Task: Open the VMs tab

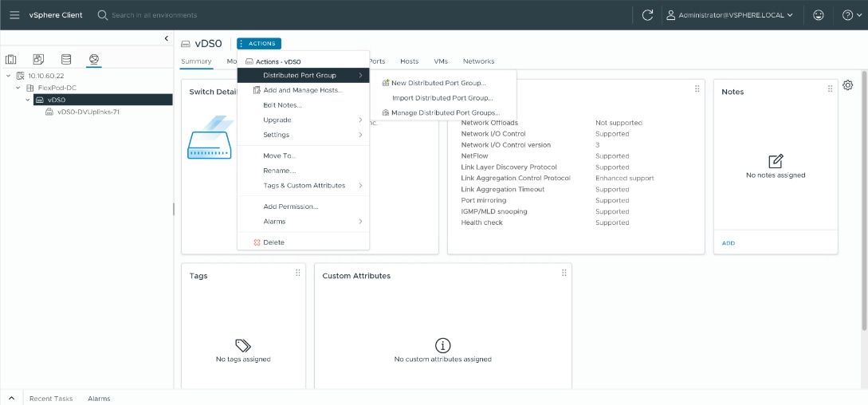Action: tap(441, 61)
